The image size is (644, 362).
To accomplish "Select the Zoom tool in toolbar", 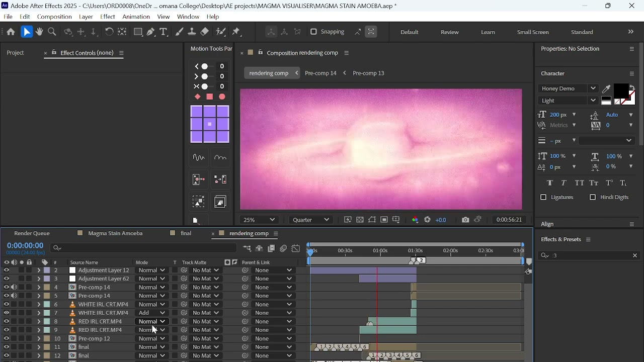I will 52,32.
